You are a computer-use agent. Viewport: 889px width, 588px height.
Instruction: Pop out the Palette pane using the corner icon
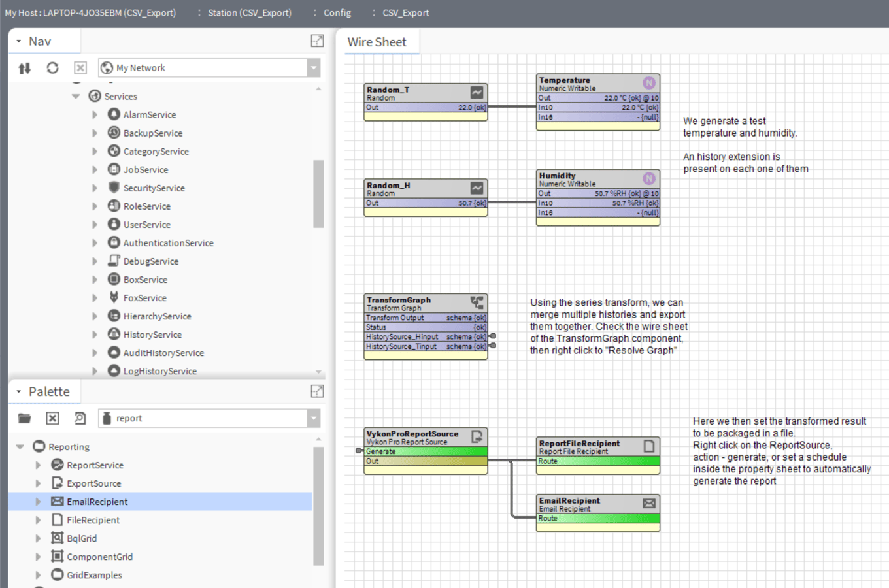coord(317,391)
